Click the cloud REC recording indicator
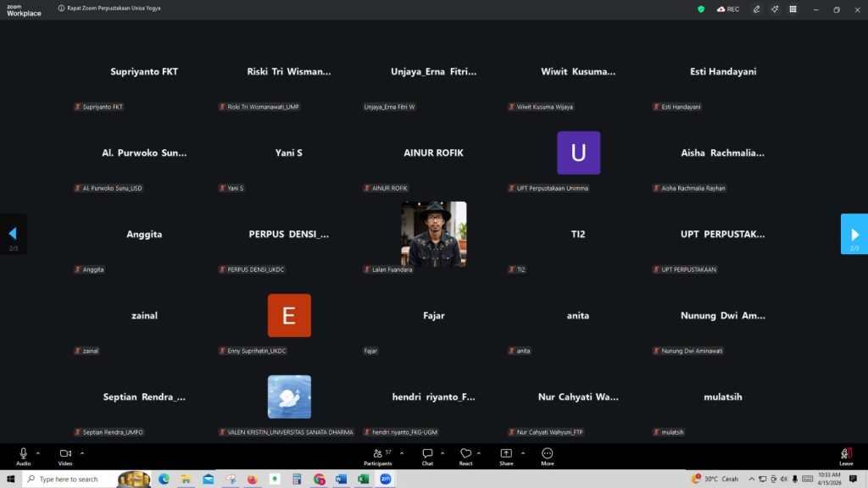Screen dimensions: 868x488 pos(727,9)
